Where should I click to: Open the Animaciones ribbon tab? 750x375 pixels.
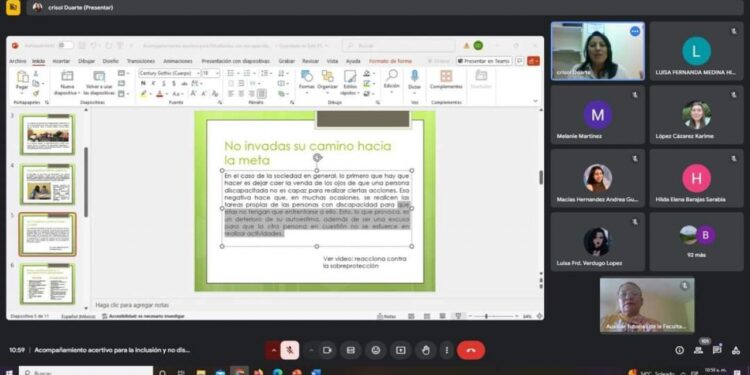(x=177, y=61)
